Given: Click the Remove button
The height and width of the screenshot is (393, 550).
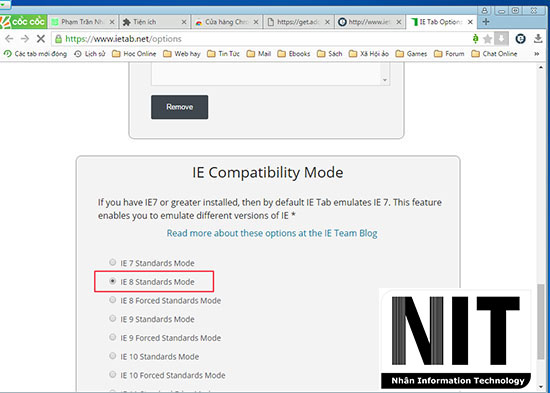Looking at the screenshot, I should pos(180,107).
